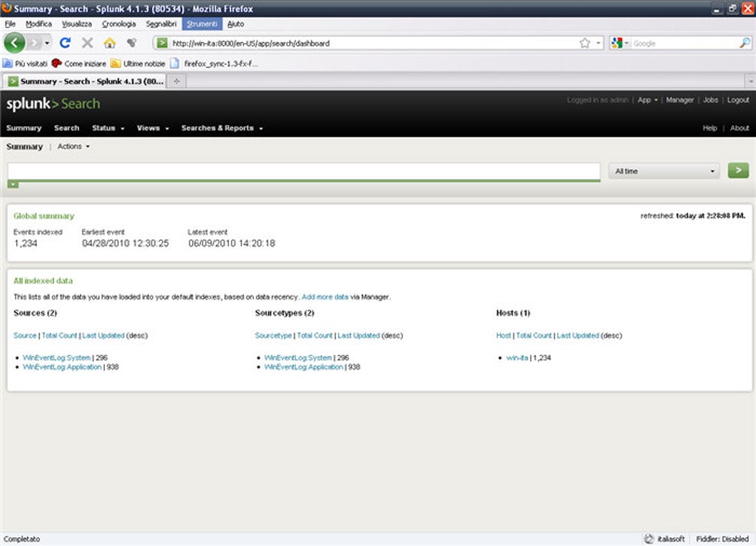756x546 pixels.
Task: Open the Strumenti menu
Action: (202, 24)
